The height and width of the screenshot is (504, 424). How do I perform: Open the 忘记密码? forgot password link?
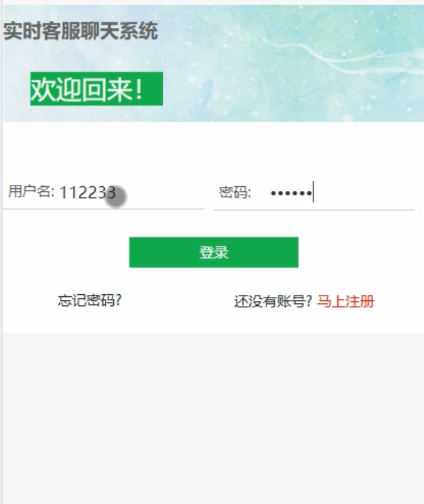point(90,301)
